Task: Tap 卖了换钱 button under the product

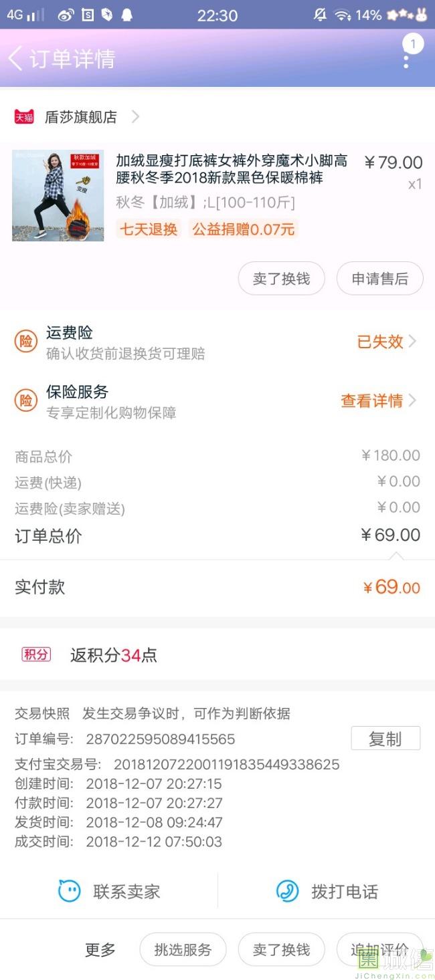Action: click(281, 279)
